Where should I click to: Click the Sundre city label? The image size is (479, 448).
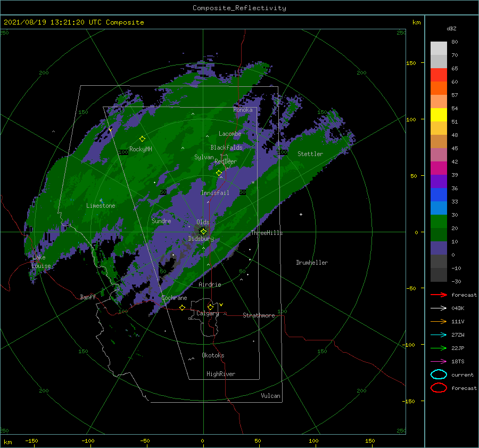point(161,221)
